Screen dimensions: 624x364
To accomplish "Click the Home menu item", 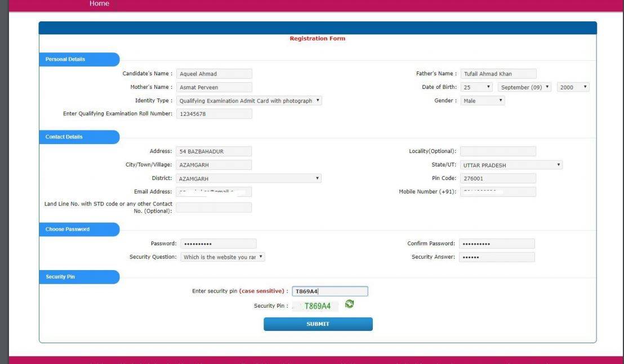I will [x=99, y=4].
